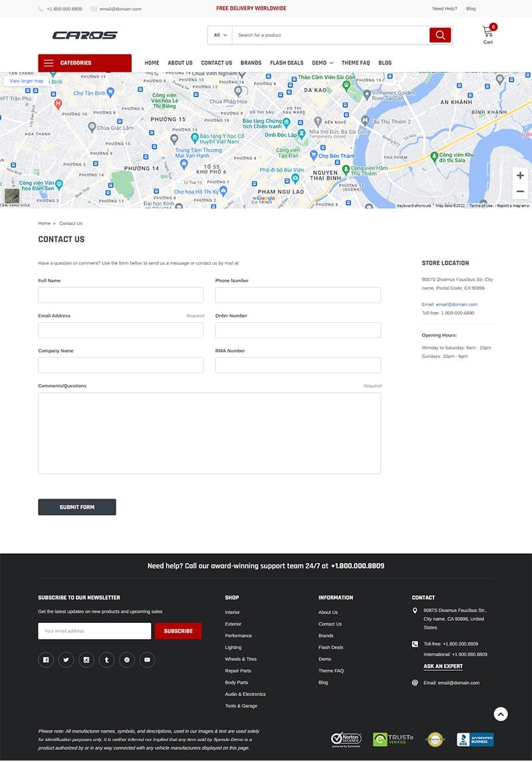Click the scroll-to-top arrow button
Viewport: 532px width, 762px height.
501,714
